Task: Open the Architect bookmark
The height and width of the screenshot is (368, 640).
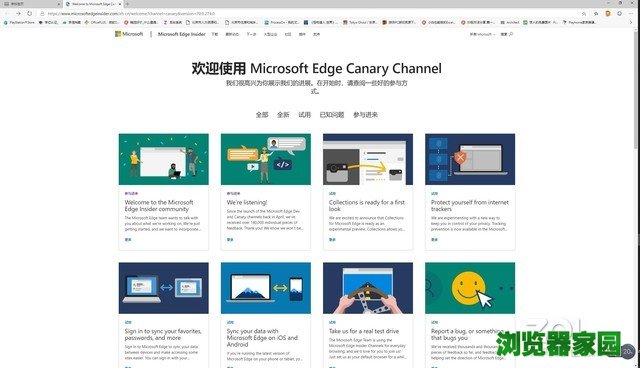Action: coord(510,22)
